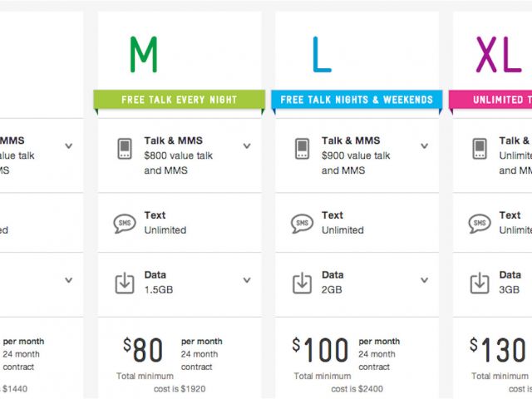Click the SMS bubble icon in the M plan
Viewport: 532px width, 399px height.
point(124,224)
